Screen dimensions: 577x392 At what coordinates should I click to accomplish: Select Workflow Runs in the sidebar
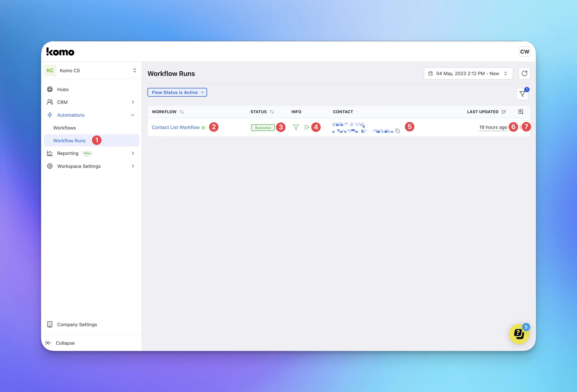click(x=91, y=141)
